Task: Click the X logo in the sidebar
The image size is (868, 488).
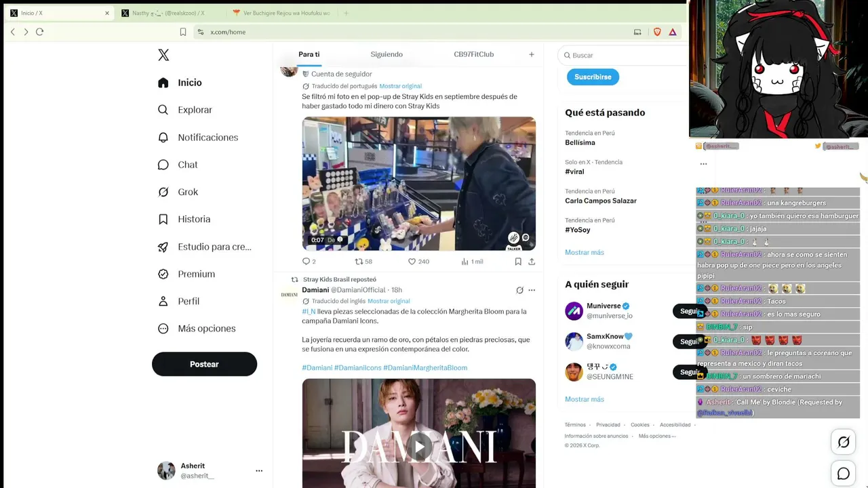Action: point(163,55)
